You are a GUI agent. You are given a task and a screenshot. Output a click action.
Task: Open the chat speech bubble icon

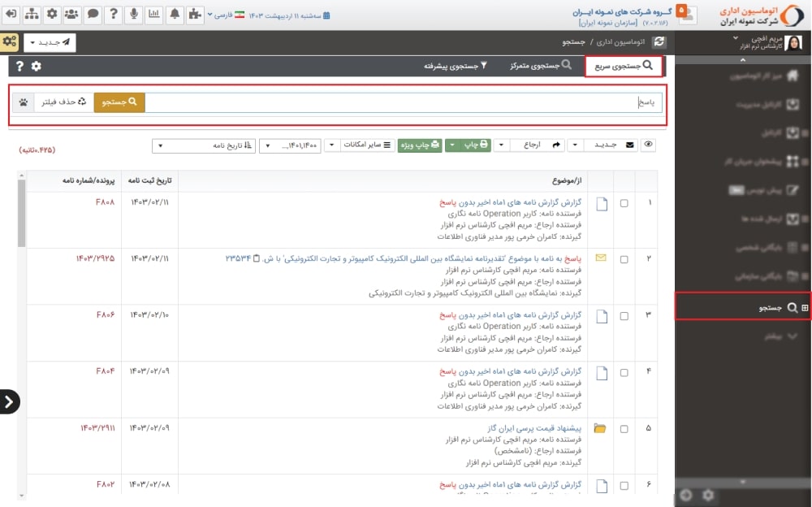tap(93, 15)
